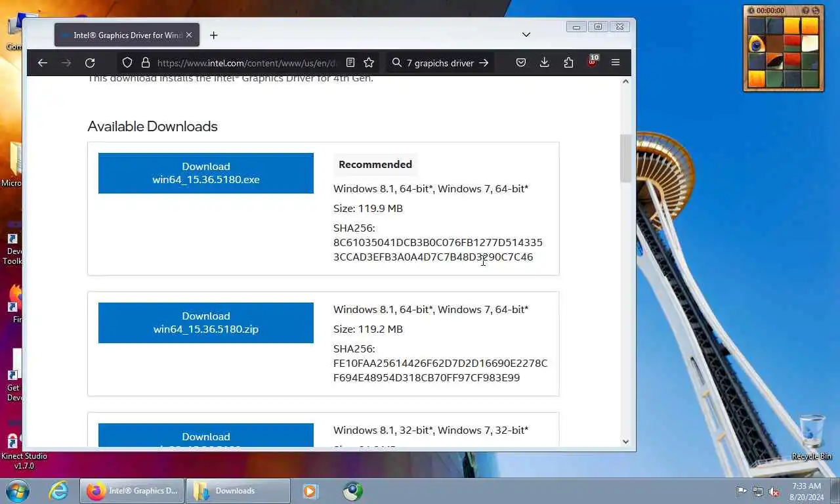Click the third partially visible Download button
840x504 pixels.
tap(206, 435)
